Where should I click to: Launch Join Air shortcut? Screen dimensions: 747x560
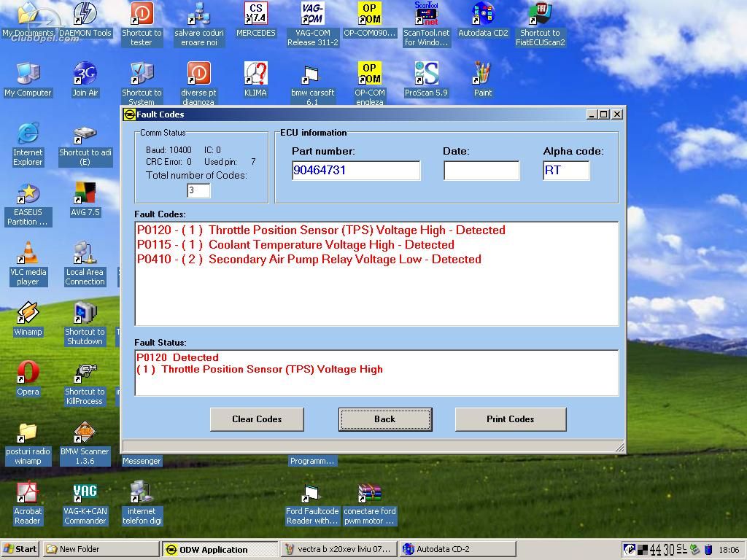(x=85, y=80)
